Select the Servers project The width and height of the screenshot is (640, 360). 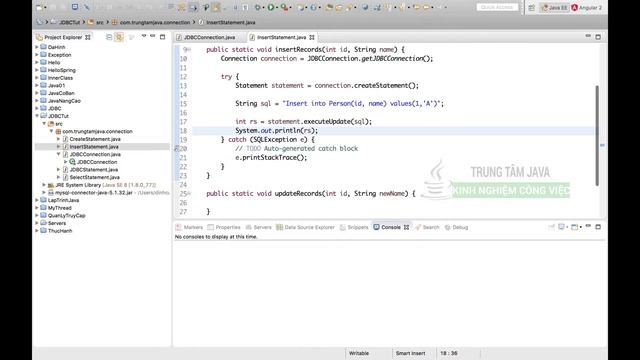pos(57,223)
